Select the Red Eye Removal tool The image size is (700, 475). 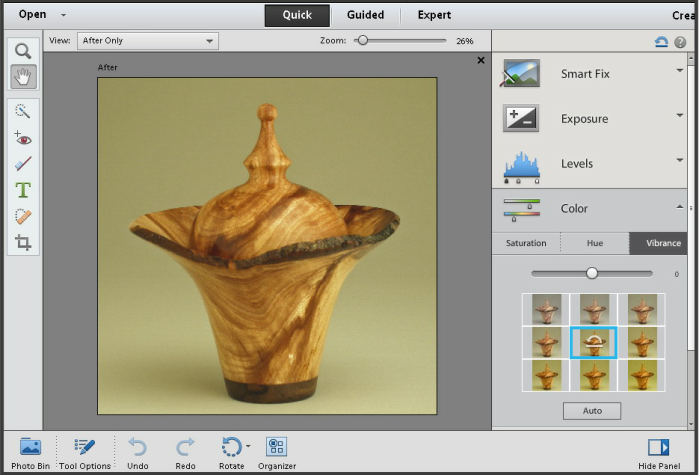click(22, 138)
